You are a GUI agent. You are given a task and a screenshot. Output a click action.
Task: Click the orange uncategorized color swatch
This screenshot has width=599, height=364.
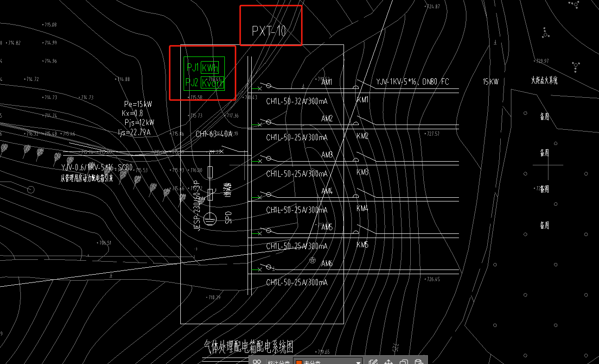coord(299,363)
